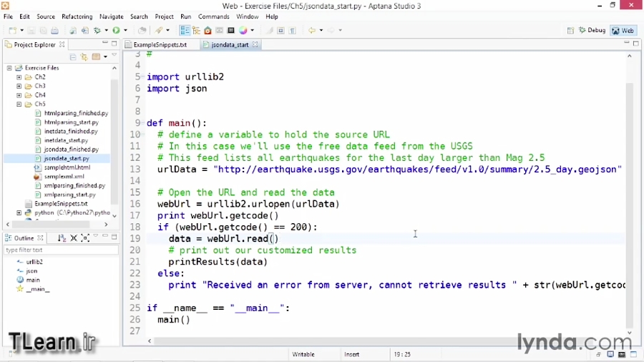Click the Debug bug icon in toolbar
The width and height of the screenshot is (644, 362).
pos(97,31)
